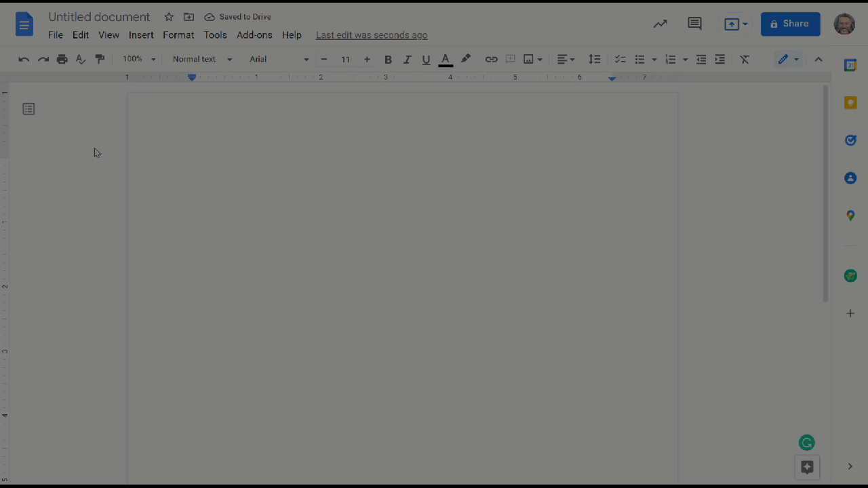Open comment history icon
This screenshot has height=488, width=868.
(x=694, y=24)
